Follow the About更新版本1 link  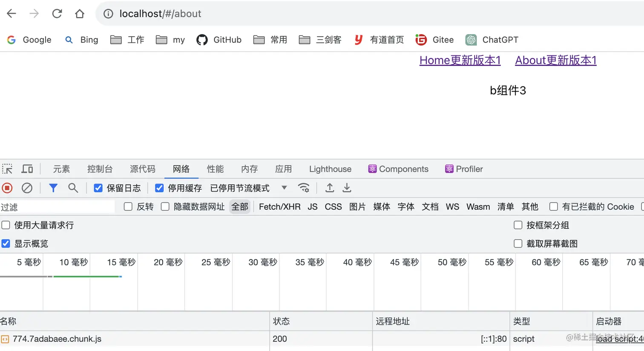click(556, 60)
